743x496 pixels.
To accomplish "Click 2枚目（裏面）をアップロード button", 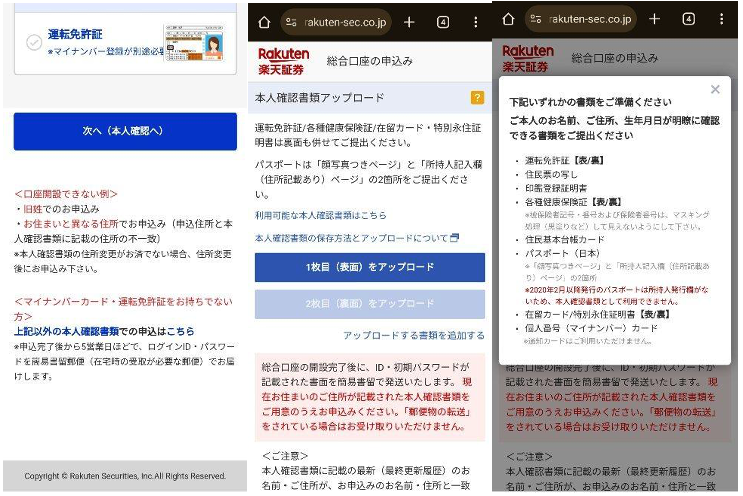I will click(370, 304).
